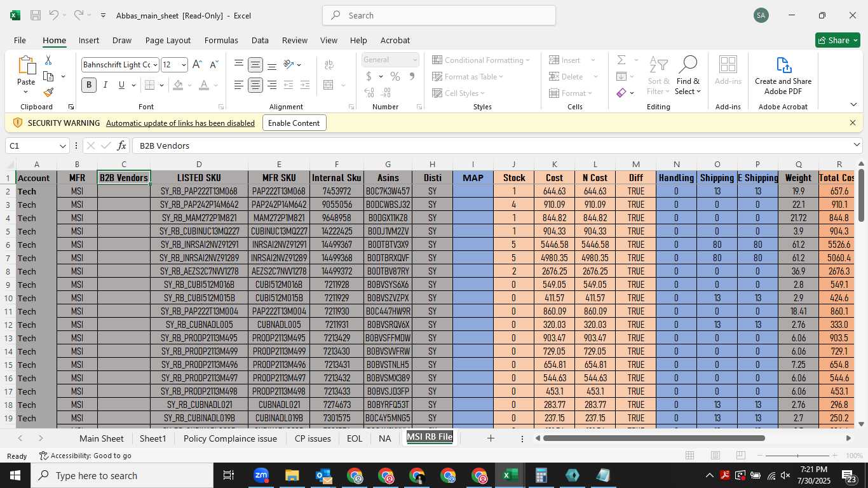Expand the Borders dropdown arrow
The width and height of the screenshot is (868, 488).
click(x=161, y=85)
